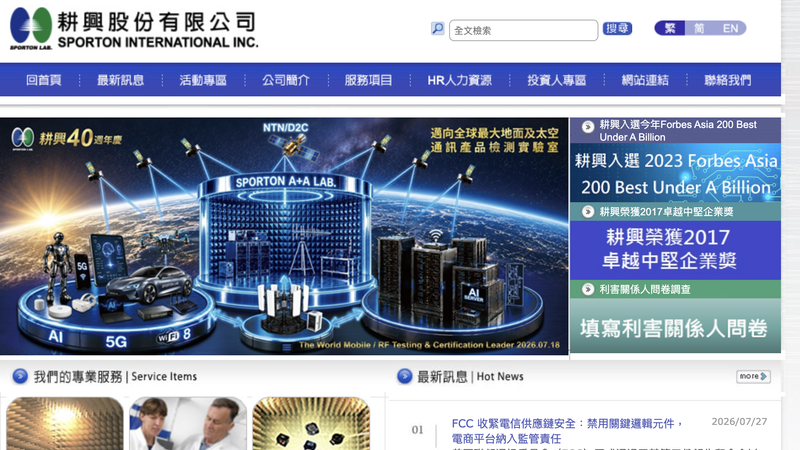
Task: Click the 耕興榮獲2017 卓越中堅企業獎 blue banner
Action: (675, 250)
